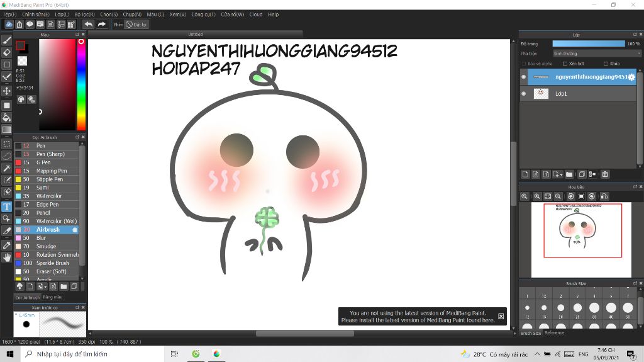
Task: Open settings gear on Airbrush brush
Action: click(75, 230)
